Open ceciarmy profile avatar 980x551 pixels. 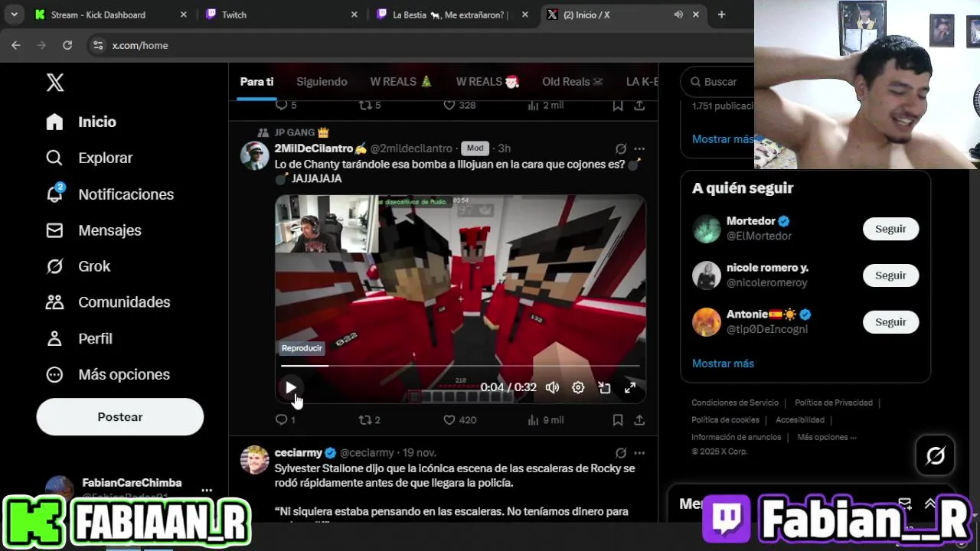255,460
